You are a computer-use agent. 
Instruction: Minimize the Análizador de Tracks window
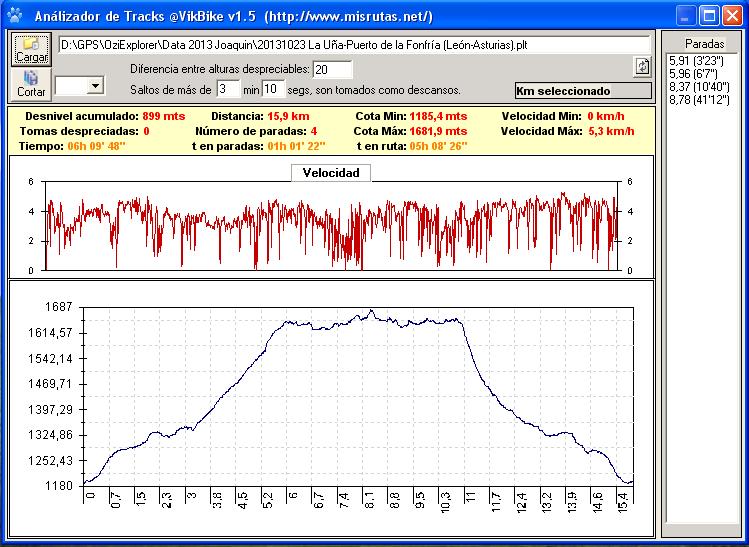685,16
